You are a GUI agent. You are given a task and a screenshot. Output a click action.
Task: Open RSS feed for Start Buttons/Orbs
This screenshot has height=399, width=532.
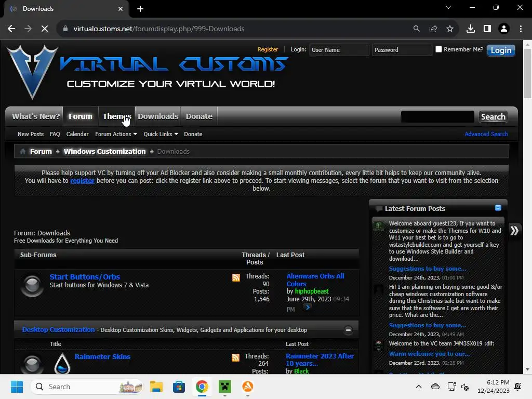pyautogui.click(x=236, y=277)
